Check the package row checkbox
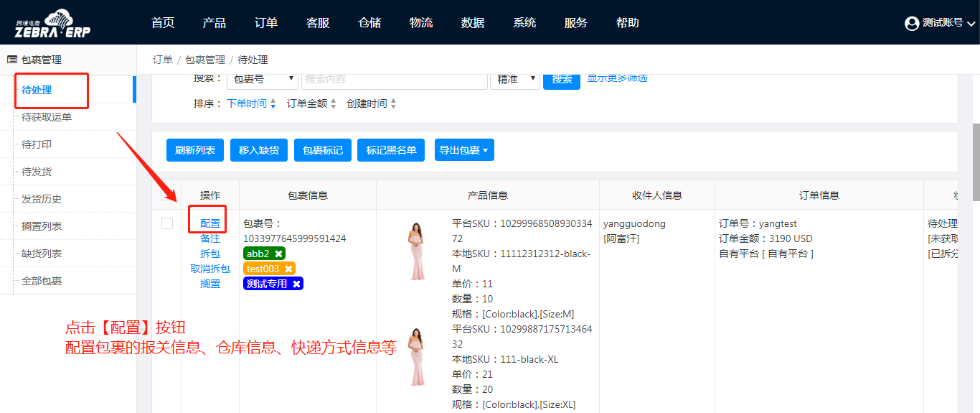The width and height of the screenshot is (980, 413). [x=167, y=223]
